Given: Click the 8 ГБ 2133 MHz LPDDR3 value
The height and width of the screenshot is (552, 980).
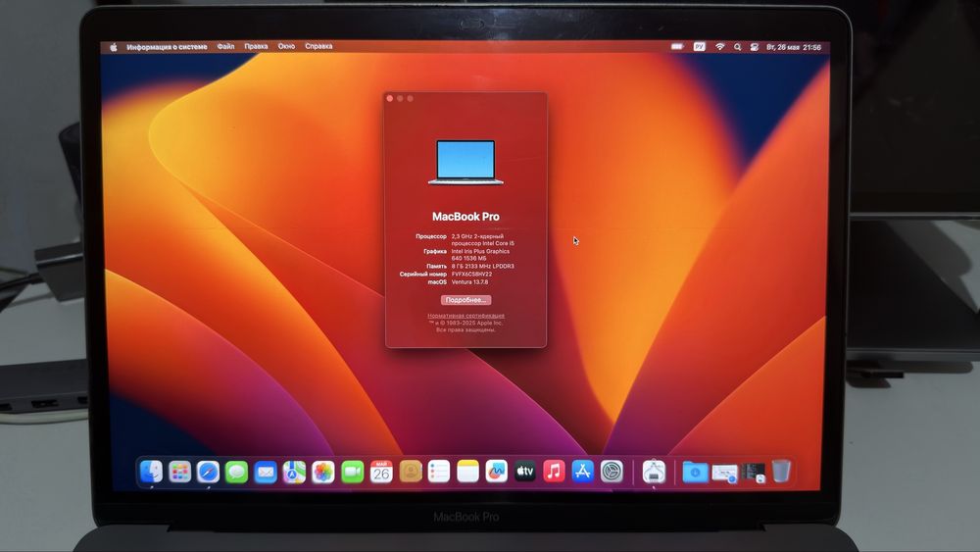Looking at the screenshot, I should point(482,267).
